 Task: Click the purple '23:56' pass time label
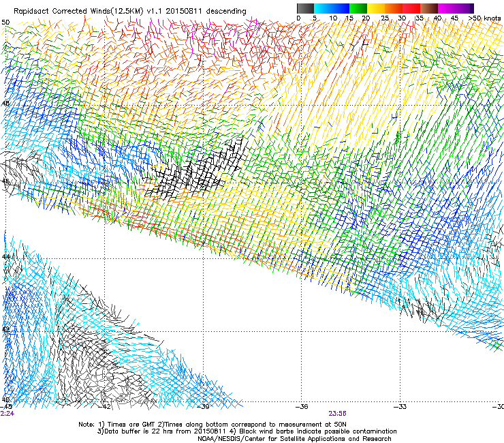337,414
